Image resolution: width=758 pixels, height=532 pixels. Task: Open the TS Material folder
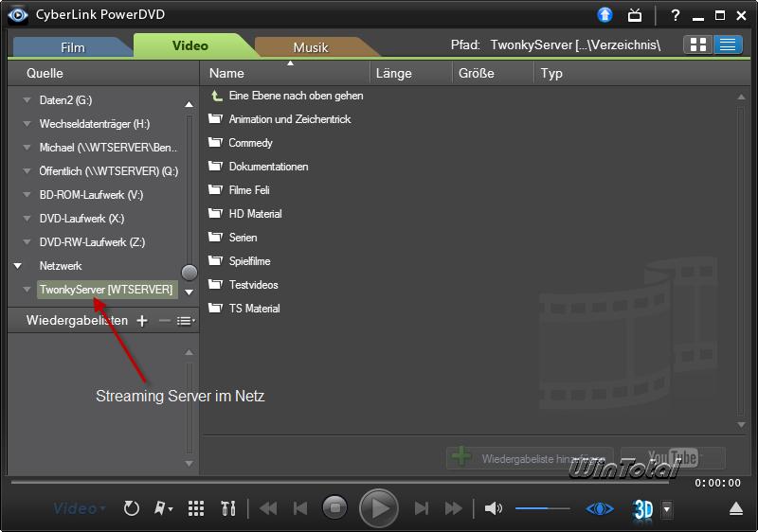[x=244, y=308]
